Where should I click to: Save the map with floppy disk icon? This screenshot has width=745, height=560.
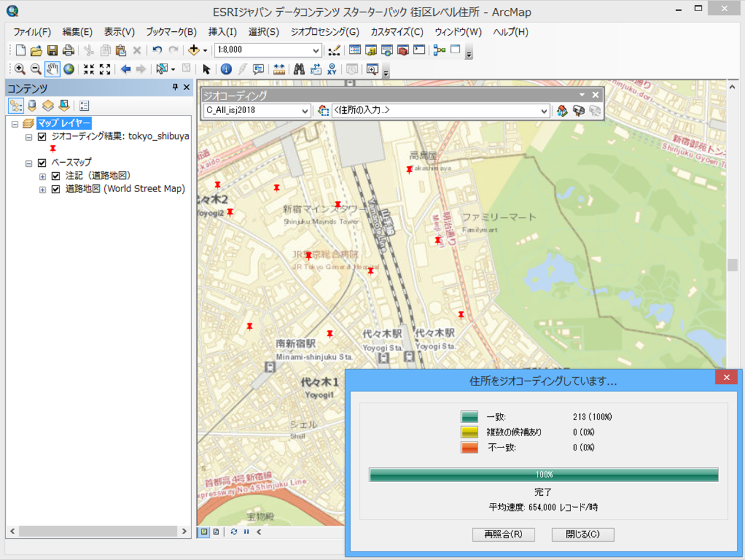[52, 50]
